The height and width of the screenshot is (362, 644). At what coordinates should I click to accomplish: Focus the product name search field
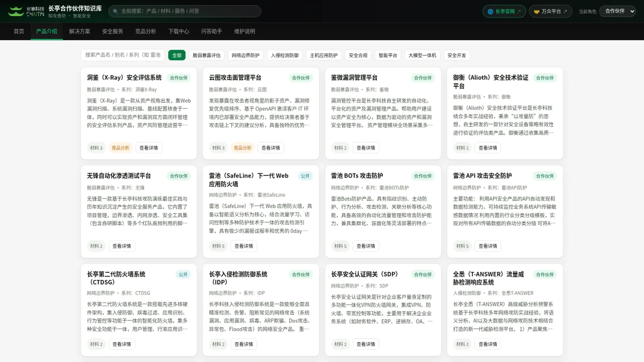[x=123, y=55]
